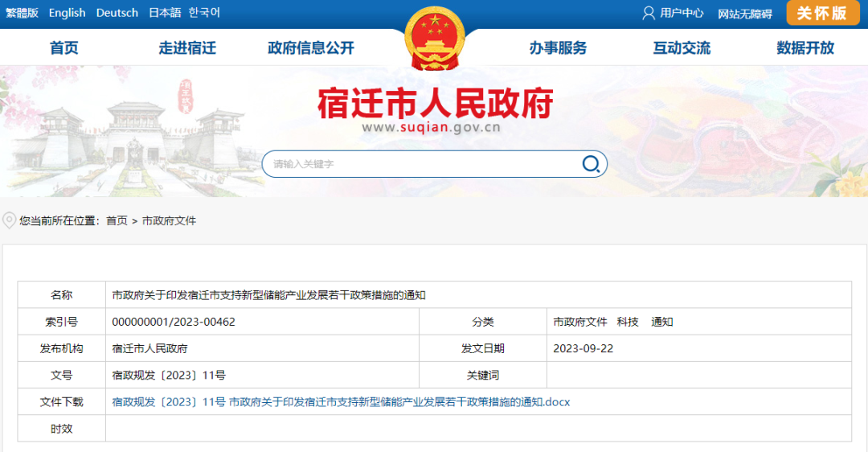This screenshot has height=452, width=868.
Task: Switch to 繁體版 language version
Action: coord(22,13)
